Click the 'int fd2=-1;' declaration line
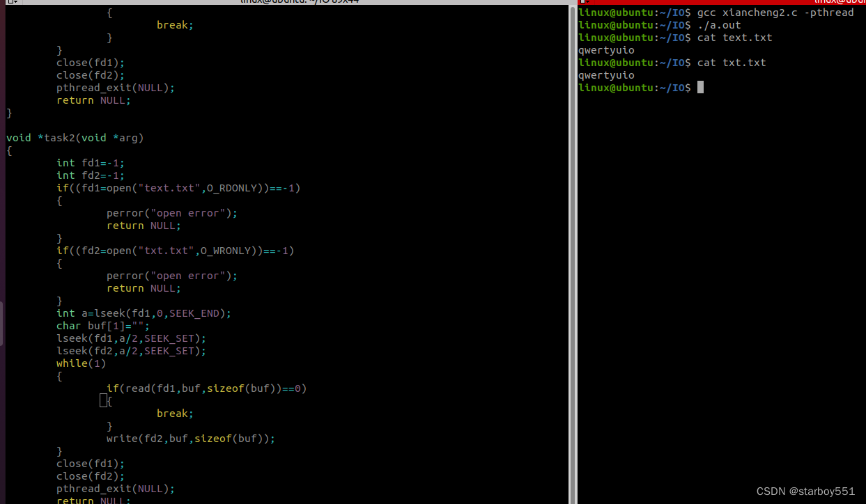 (91, 175)
